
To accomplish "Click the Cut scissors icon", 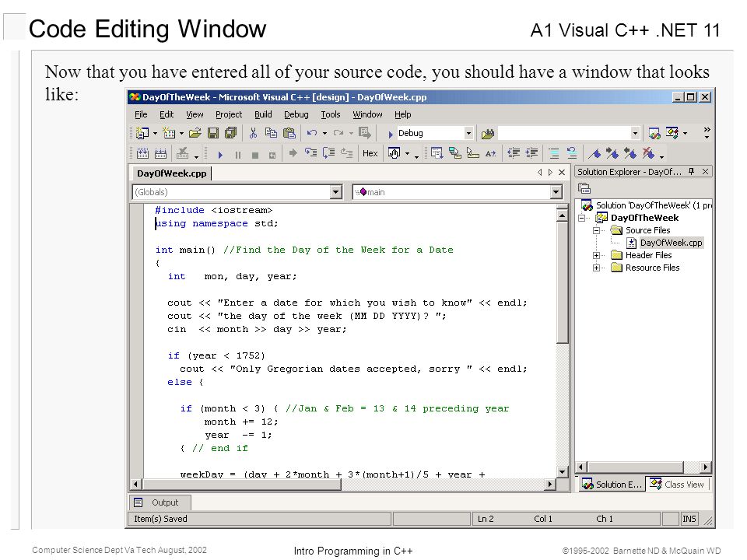I will [253, 133].
